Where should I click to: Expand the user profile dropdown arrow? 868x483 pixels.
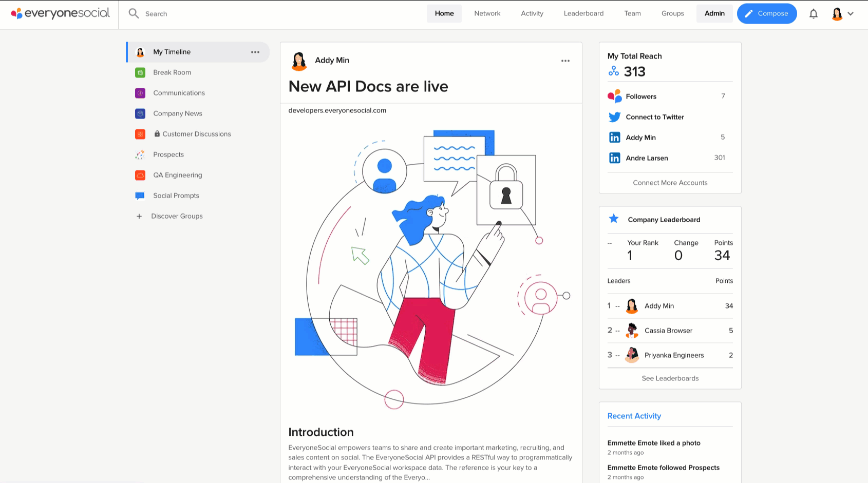[851, 14]
